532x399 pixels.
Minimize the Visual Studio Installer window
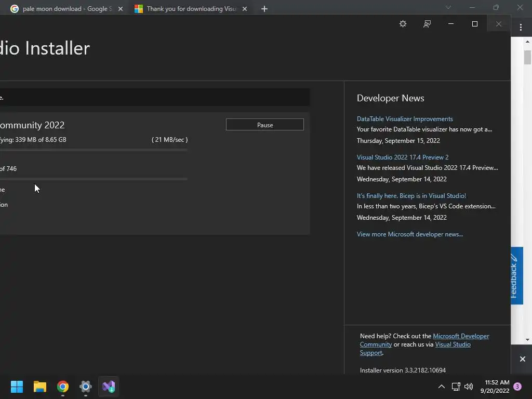pyautogui.click(x=451, y=24)
